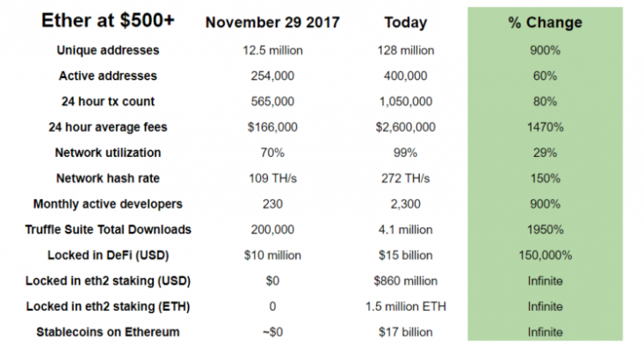644x351 pixels.
Task: Select the green "% Change" header cell
Action: (546, 22)
